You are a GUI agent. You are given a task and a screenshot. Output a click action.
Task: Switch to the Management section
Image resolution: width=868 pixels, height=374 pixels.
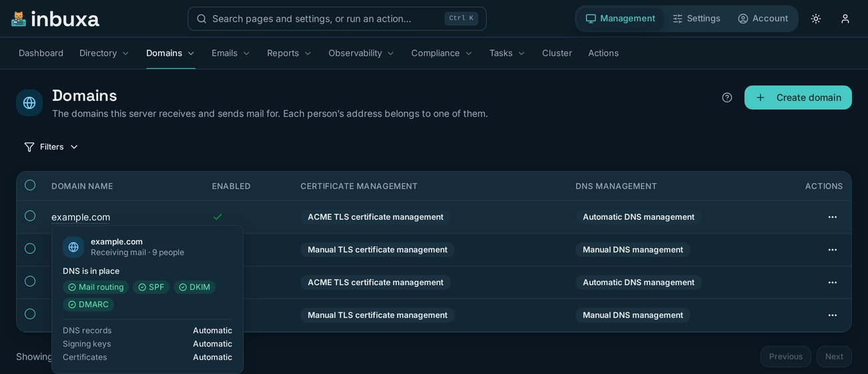point(620,19)
